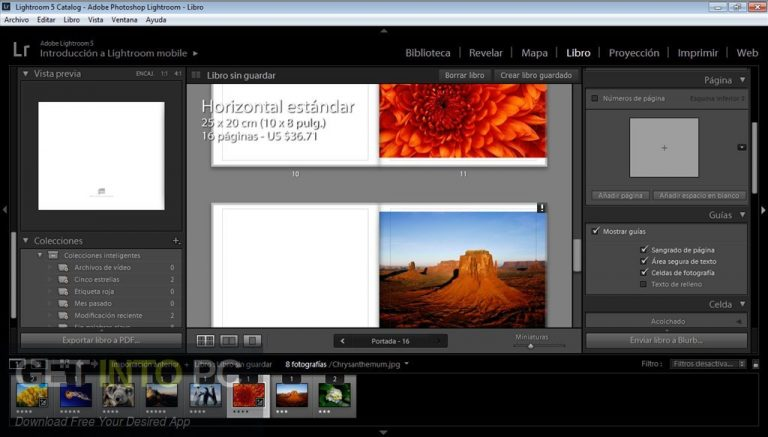
Task: Open the Vista menu
Action: point(96,20)
